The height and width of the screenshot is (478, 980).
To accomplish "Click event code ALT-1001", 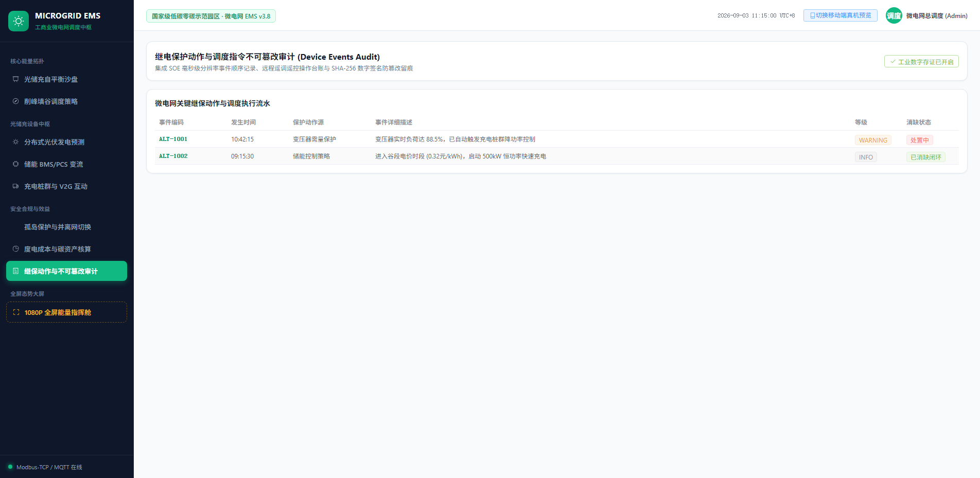I will 173,139.
